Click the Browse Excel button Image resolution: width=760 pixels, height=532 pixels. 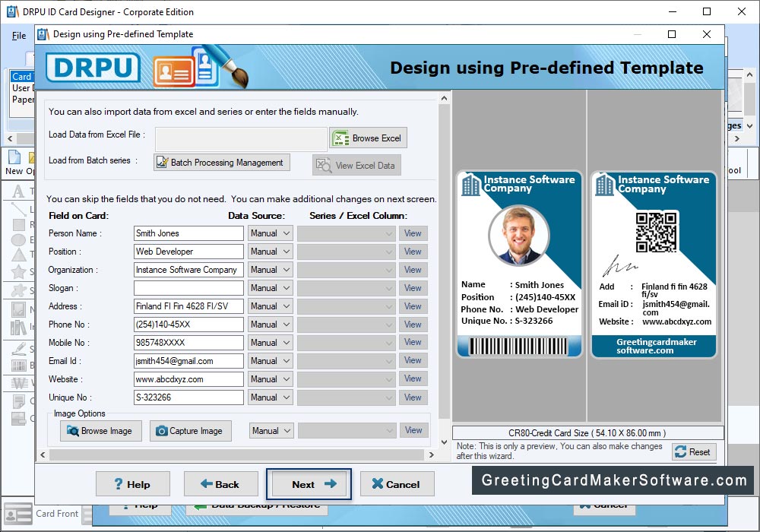(x=369, y=138)
